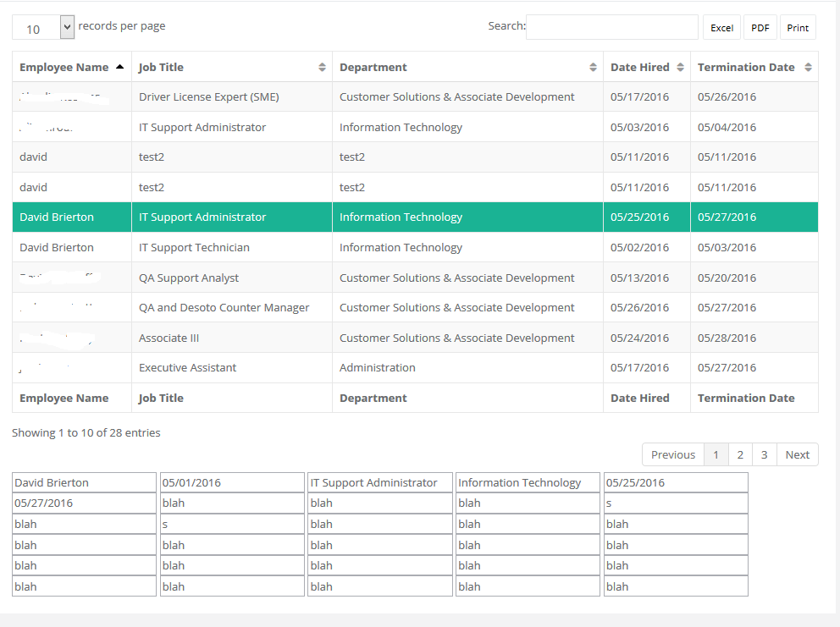Click the Termination Date sort arrows
Screen dimensions: 840x627
point(809,67)
